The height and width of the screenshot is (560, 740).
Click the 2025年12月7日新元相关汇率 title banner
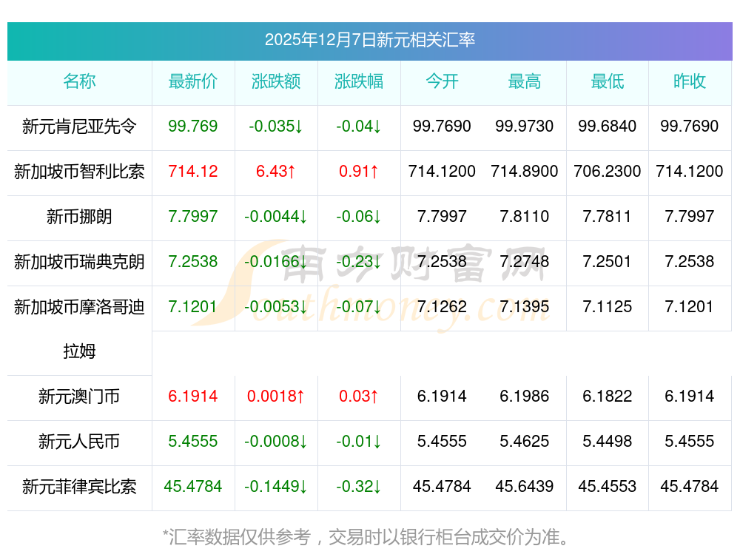pyautogui.click(x=369, y=40)
